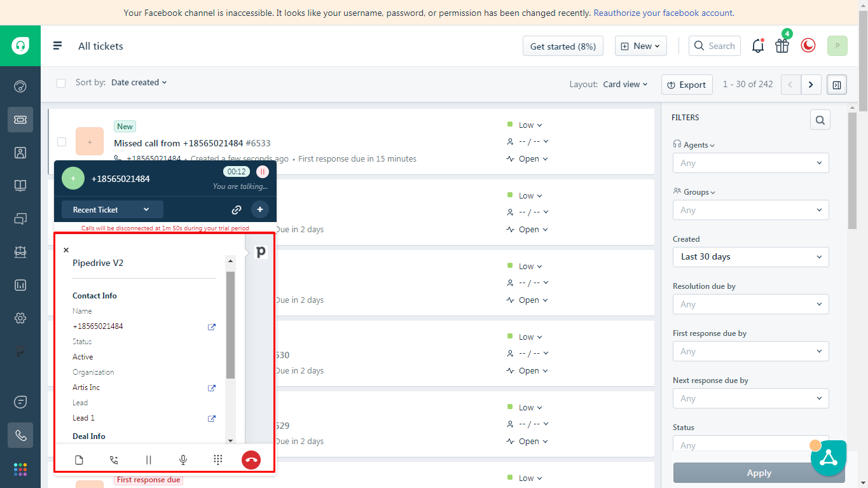Toggle the filters side panel icon
This screenshot has width=868, height=488.
point(837,85)
